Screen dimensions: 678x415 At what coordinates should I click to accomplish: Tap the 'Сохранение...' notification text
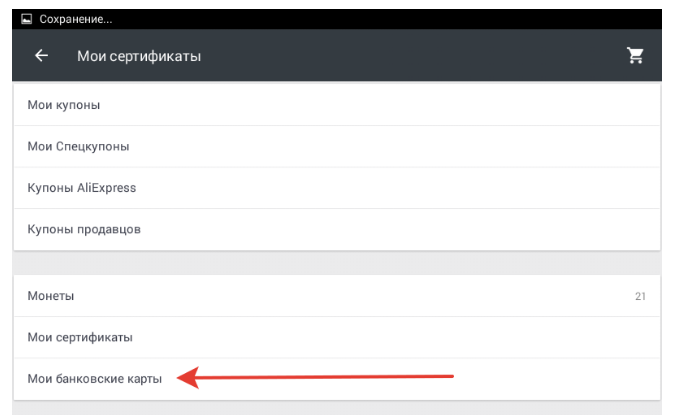point(76,19)
